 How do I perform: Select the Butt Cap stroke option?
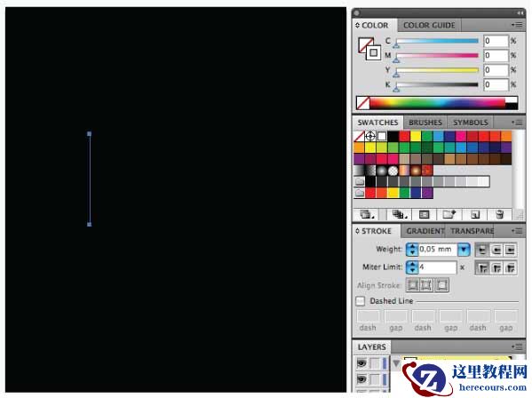pyautogui.click(x=481, y=250)
